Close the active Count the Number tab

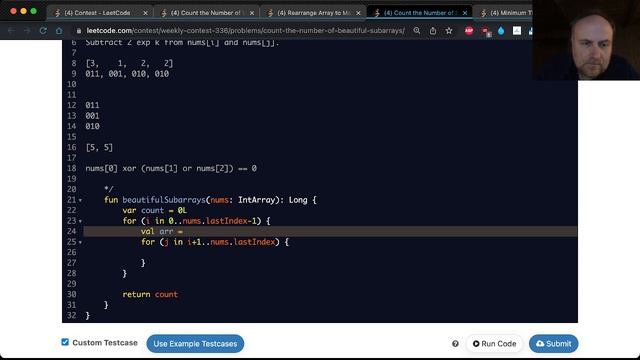[x=464, y=13]
